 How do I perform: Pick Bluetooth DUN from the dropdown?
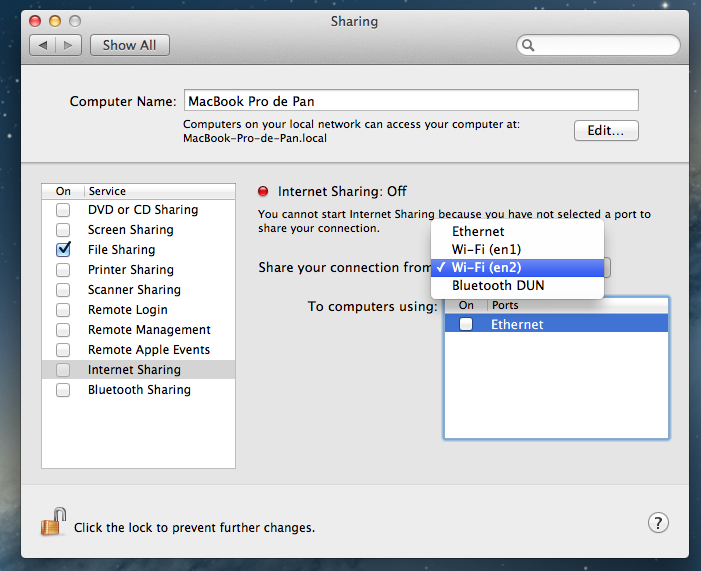pos(498,286)
